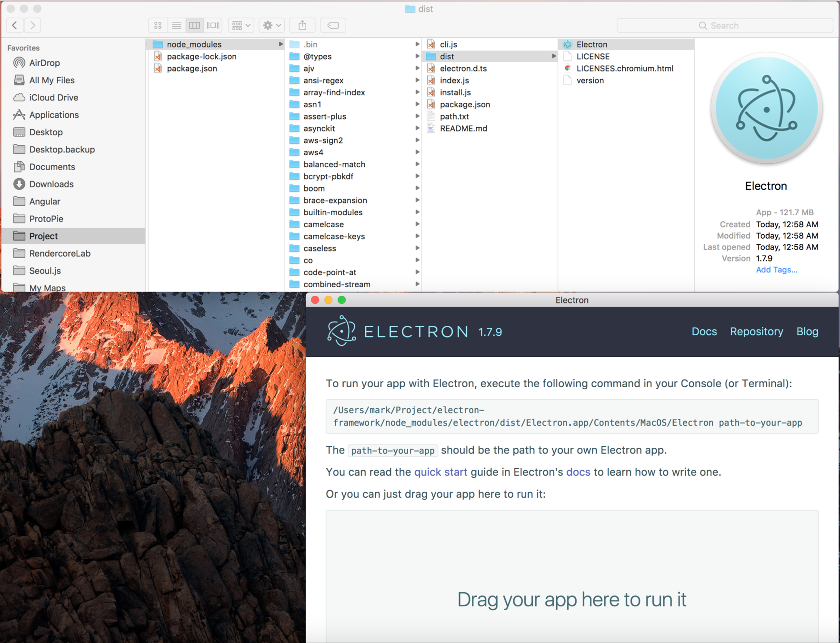Select the version file
840x643 pixels.
coord(626,80)
